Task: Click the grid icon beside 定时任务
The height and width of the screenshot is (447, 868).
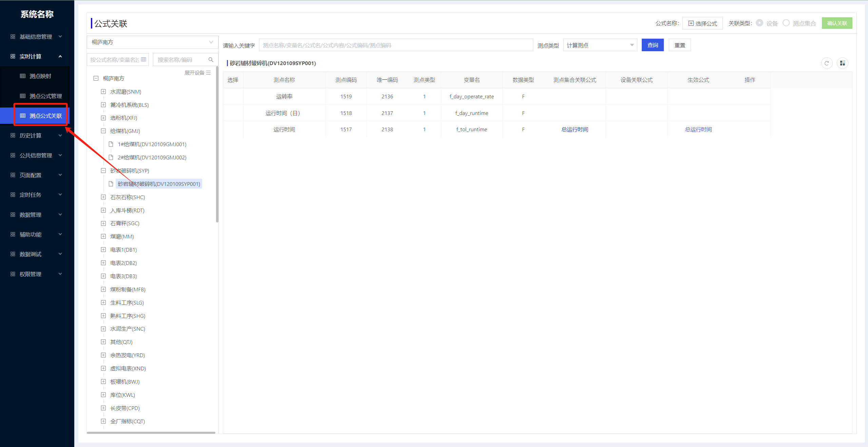Action: coord(13,195)
